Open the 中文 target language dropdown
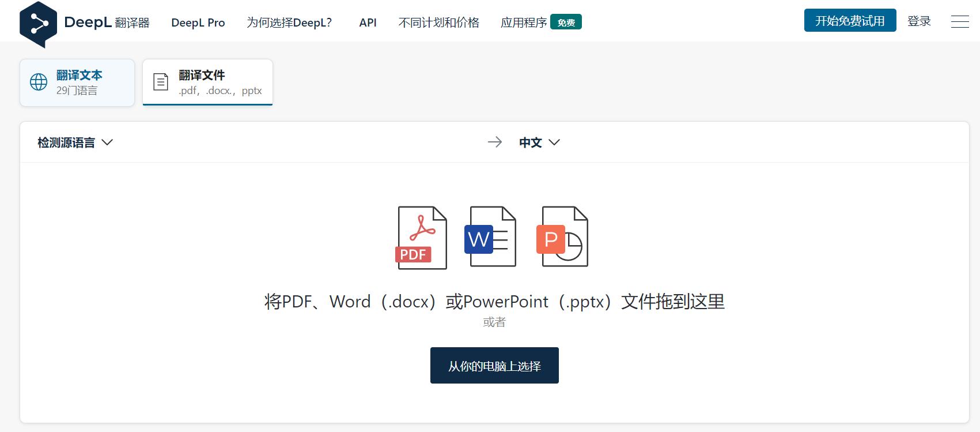The image size is (980, 432). pyautogui.click(x=539, y=142)
